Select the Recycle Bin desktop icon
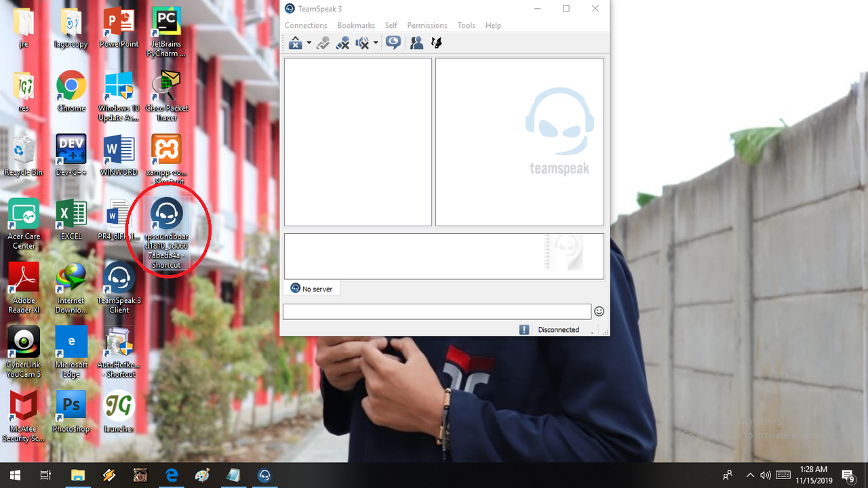Screen dimensions: 868x488 click(x=24, y=155)
